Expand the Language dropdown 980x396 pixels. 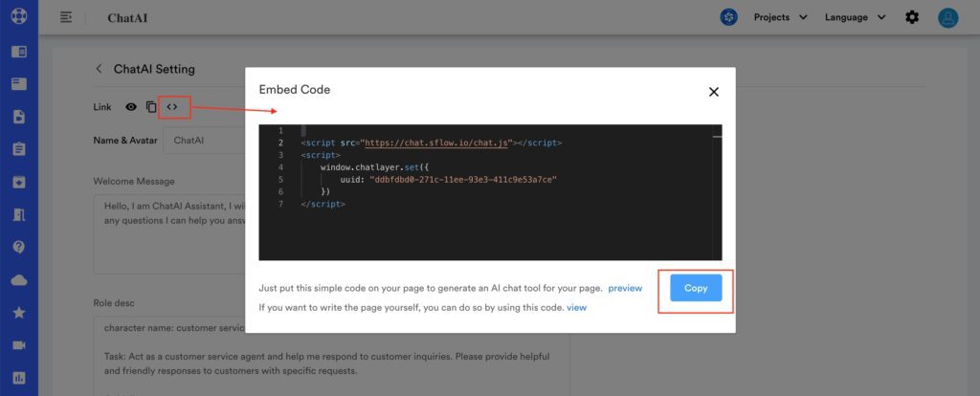tap(855, 17)
